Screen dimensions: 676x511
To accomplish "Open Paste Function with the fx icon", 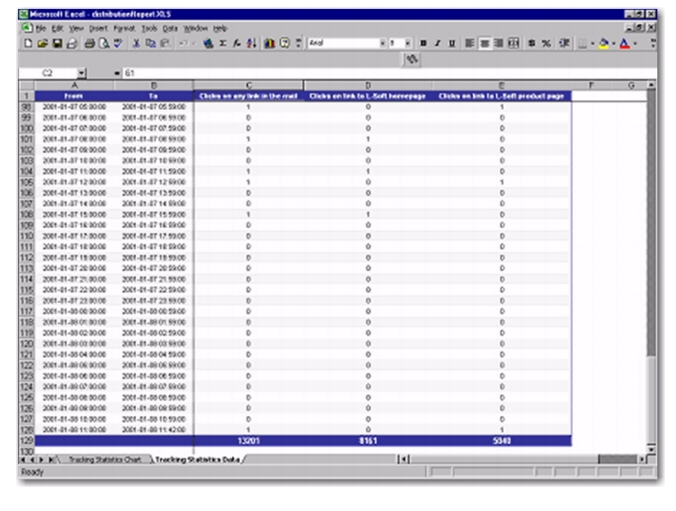I will pyautogui.click(x=237, y=44).
